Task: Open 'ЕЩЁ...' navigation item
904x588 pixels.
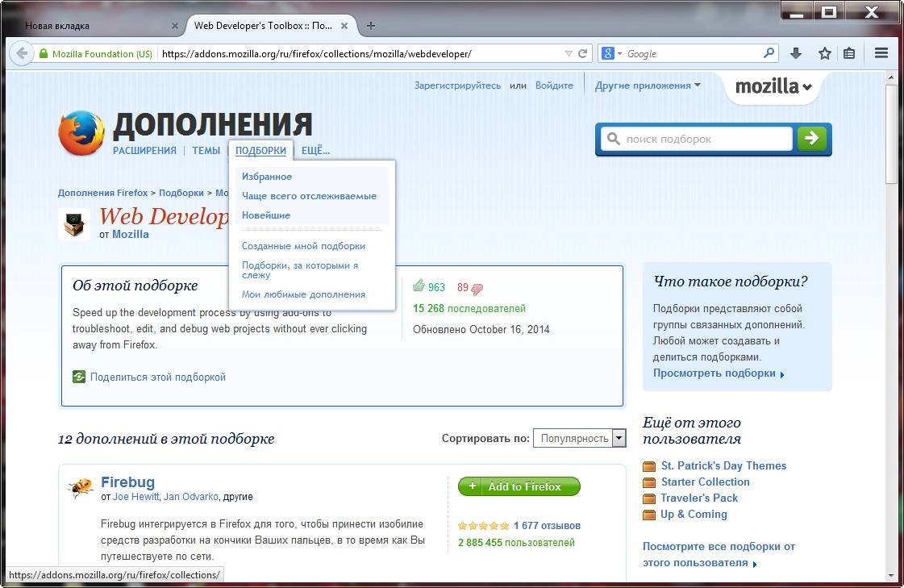Action: coord(315,151)
